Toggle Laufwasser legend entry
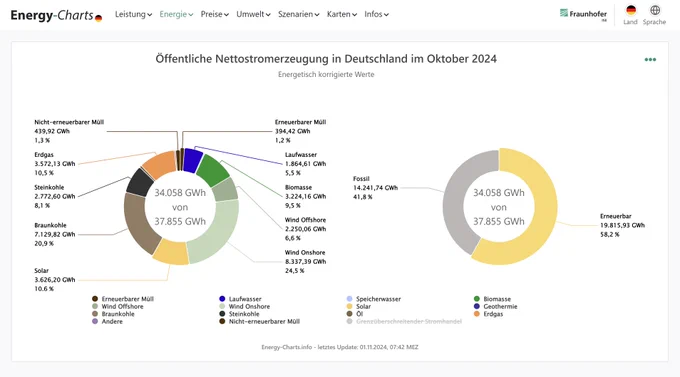The image size is (680, 377). (x=240, y=299)
